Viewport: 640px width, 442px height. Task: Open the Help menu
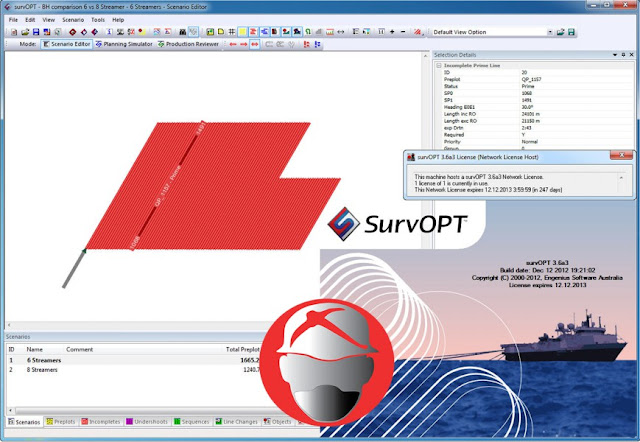(x=118, y=20)
